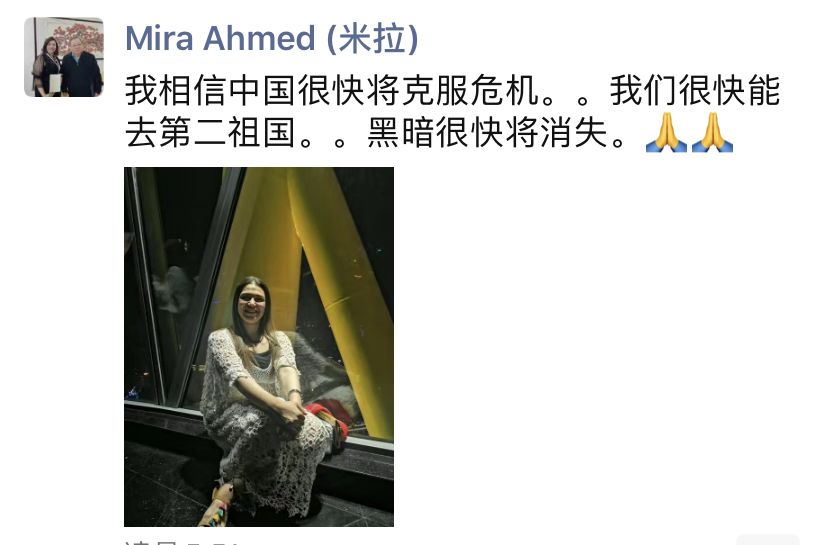
Task: Click the partly visible timestamp under the photo
Action: pyautogui.click(x=182, y=542)
